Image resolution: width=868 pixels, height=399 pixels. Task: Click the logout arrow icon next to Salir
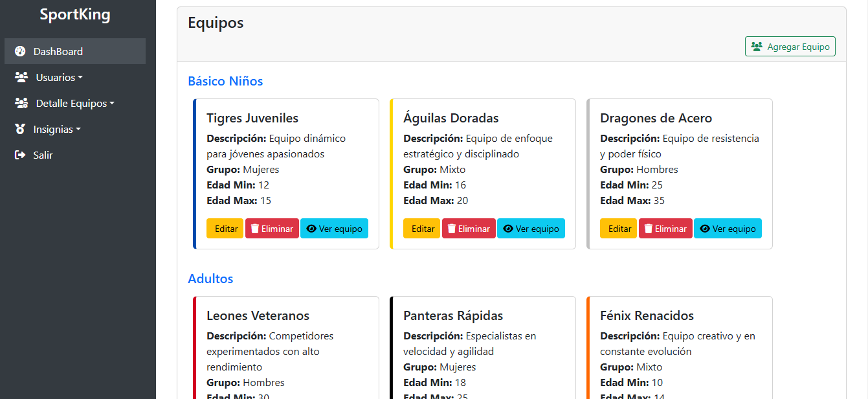pos(19,155)
